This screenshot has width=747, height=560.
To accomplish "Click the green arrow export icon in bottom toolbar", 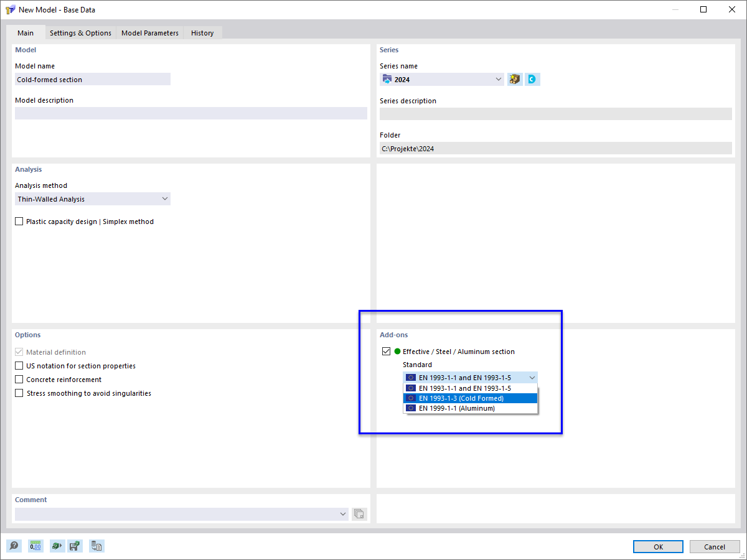I will click(x=57, y=546).
